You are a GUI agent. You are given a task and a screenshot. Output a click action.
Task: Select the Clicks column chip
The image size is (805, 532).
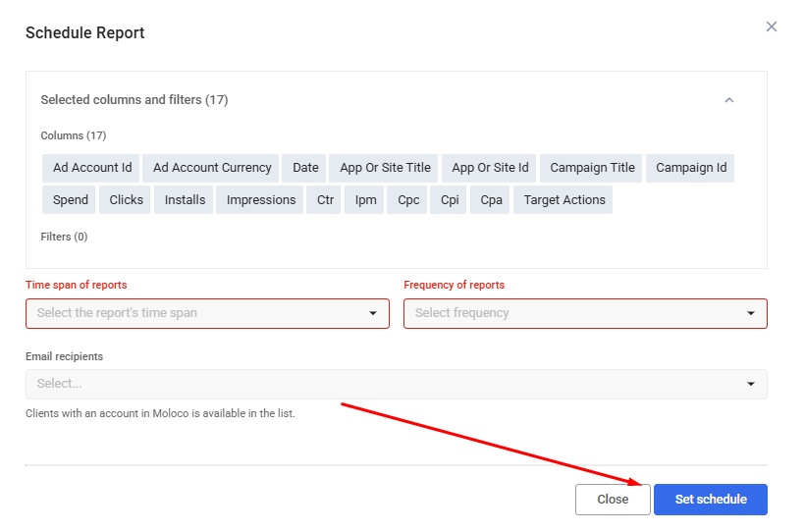127,200
